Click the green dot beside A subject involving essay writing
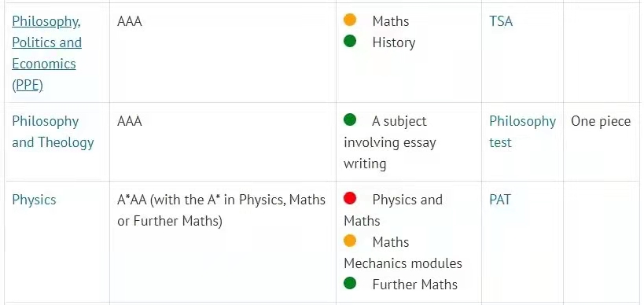This screenshot has height=305, width=644. point(349,119)
